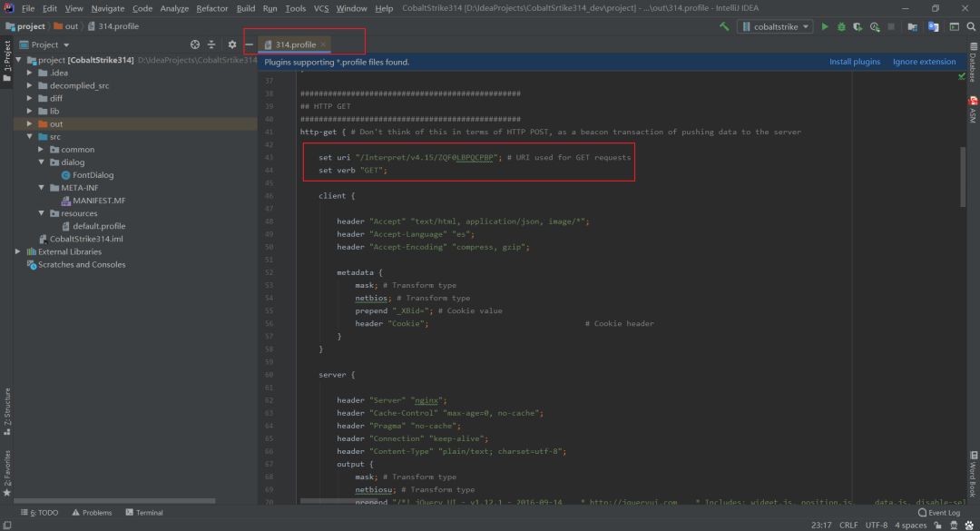Click the 23:17 caret position indicator
This screenshot has height=531, width=980.
(x=821, y=526)
